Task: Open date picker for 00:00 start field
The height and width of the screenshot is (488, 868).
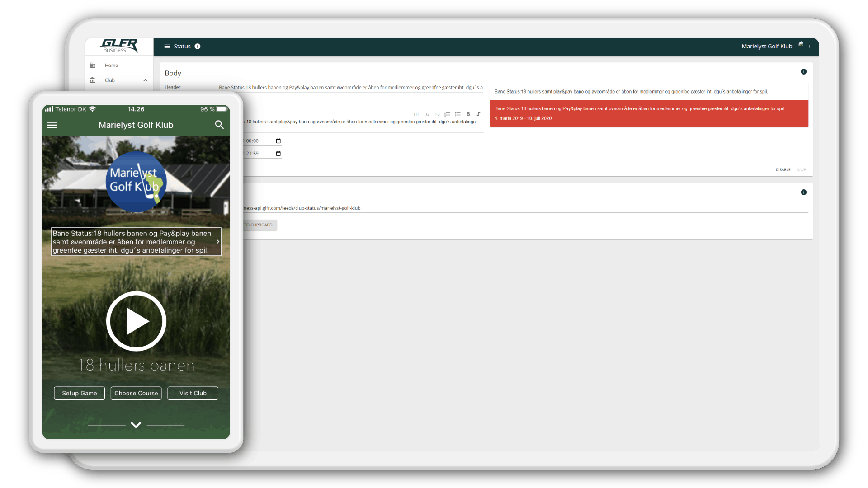Action: pyautogui.click(x=278, y=141)
